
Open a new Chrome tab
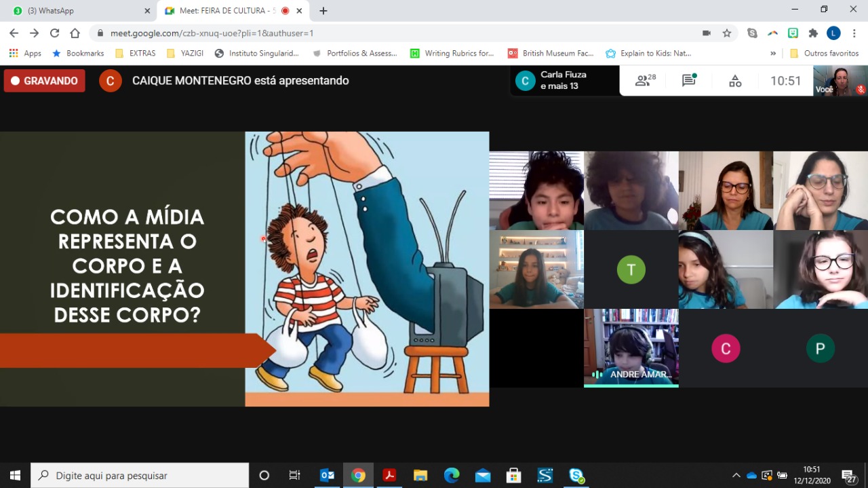323,11
